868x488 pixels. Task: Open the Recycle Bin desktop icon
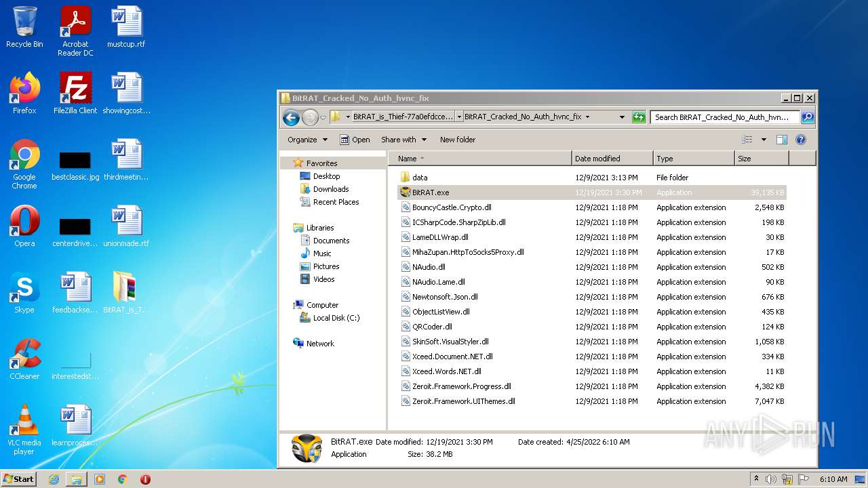coord(24,27)
